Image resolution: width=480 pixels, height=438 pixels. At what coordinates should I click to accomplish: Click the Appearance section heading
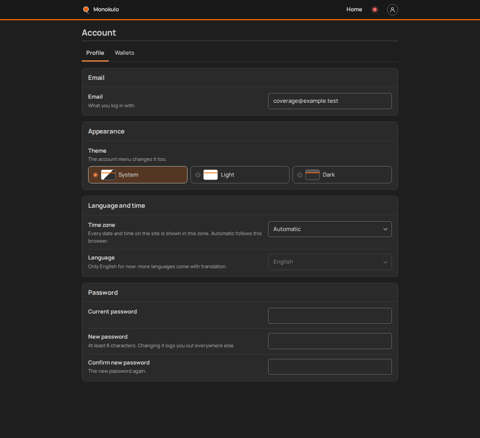106,131
